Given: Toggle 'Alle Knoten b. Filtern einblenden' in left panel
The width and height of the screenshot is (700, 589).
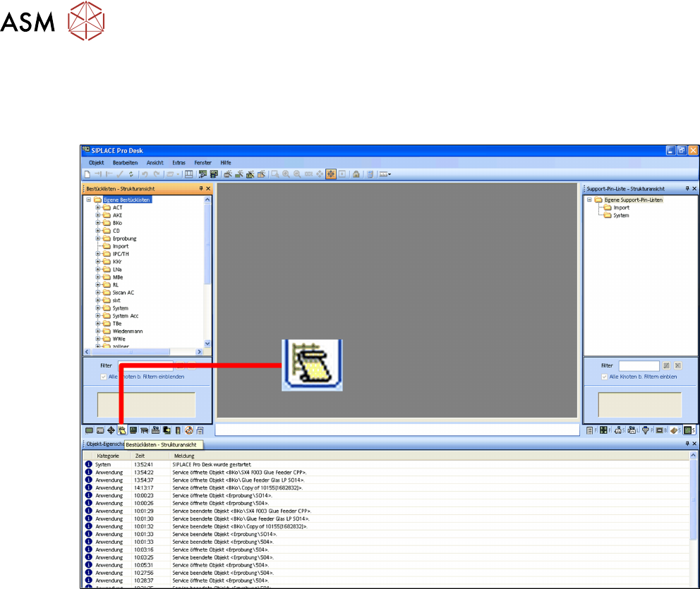Looking at the screenshot, I should pyautogui.click(x=104, y=377).
